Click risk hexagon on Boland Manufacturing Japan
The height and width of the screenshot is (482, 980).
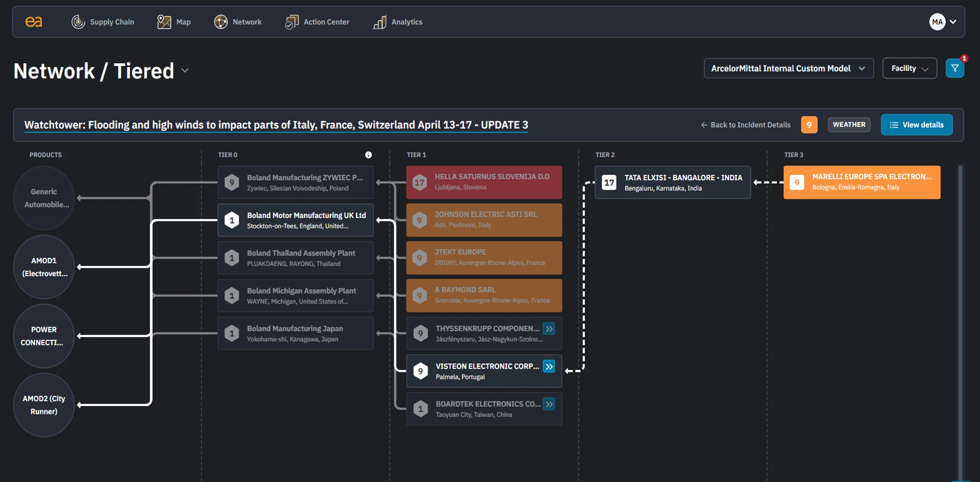coord(232,333)
